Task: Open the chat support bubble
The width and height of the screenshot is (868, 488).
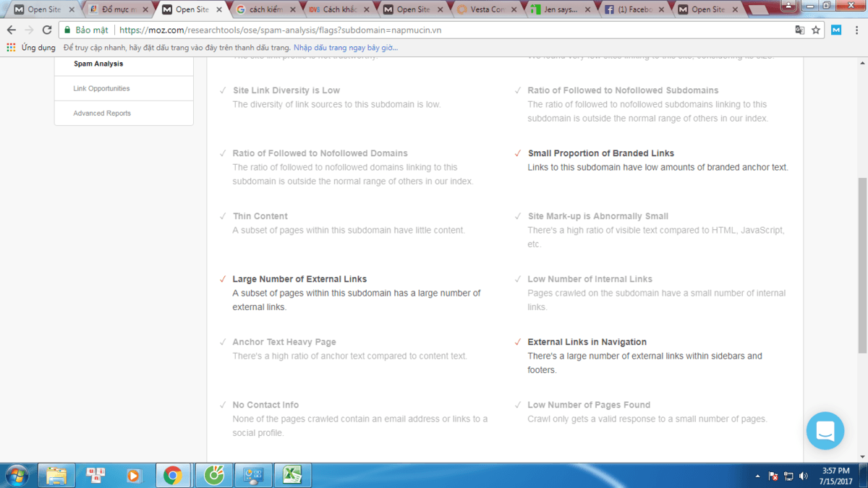Action: pos(825,431)
